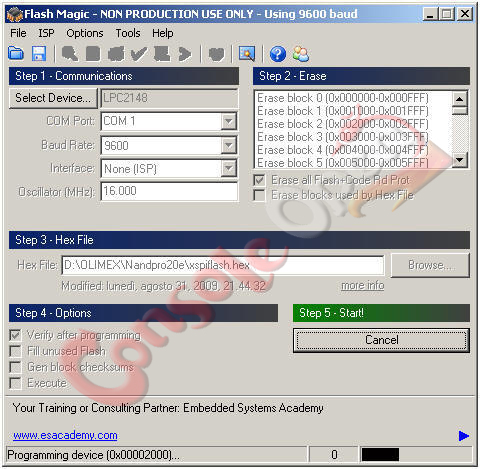Click the heart-shaped toolbar icon
480x469 pixels.
point(216,54)
